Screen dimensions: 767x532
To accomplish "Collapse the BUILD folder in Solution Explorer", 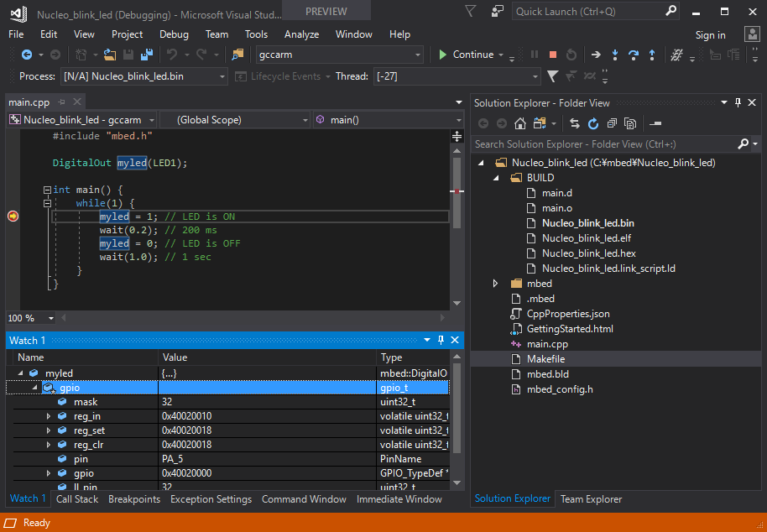I will pyautogui.click(x=496, y=178).
